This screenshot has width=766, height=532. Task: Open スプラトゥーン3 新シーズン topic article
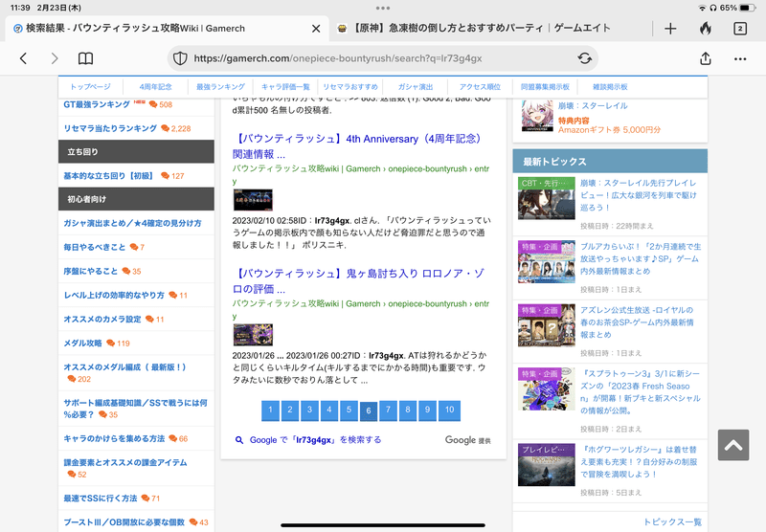(640, 392)
